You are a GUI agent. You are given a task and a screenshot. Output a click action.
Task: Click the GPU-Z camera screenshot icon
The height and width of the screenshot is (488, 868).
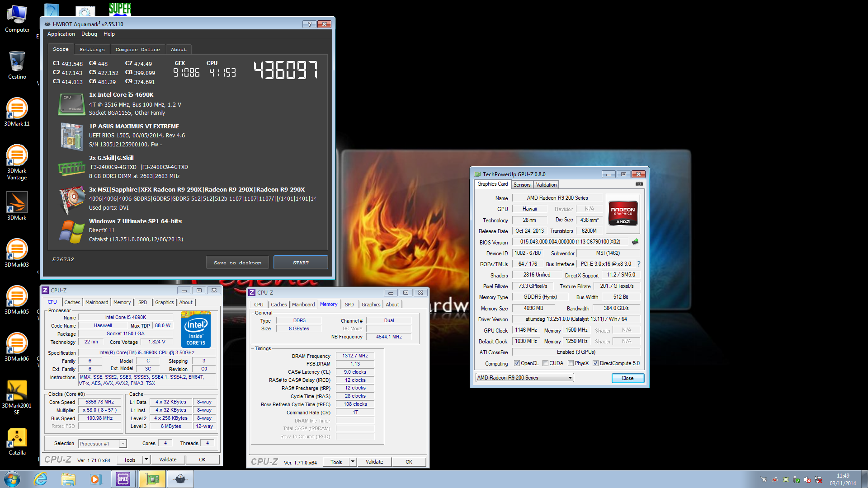tap(639, 184)
